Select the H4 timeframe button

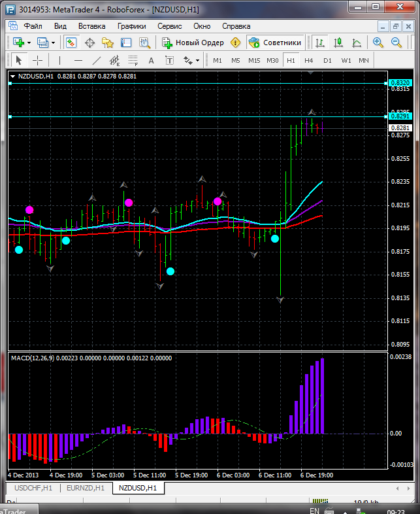[309, 60]
